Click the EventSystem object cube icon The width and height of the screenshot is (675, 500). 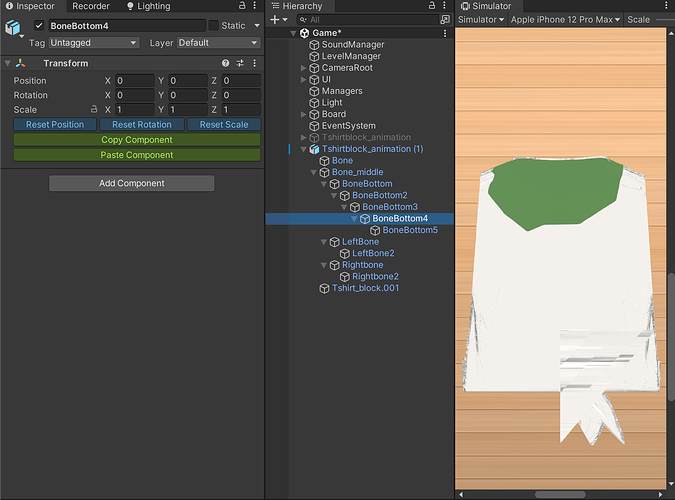[314, 126]
